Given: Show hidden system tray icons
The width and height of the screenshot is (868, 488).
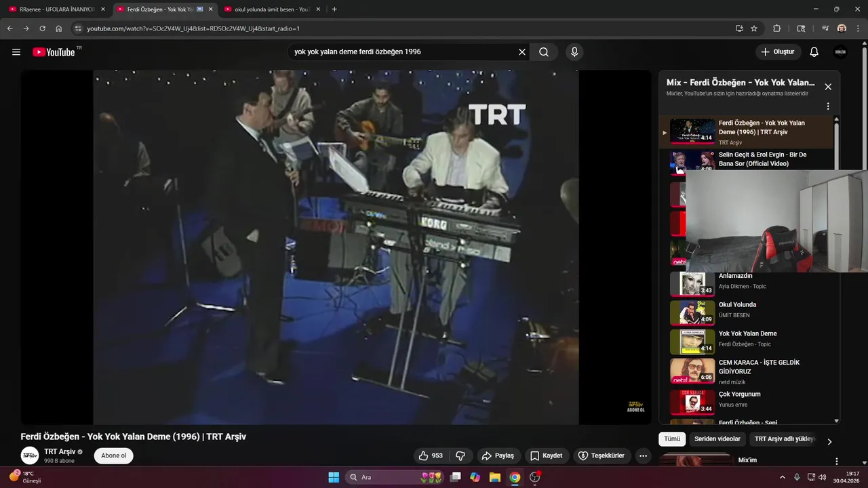Looking at the screenshot, I should 783,477.
